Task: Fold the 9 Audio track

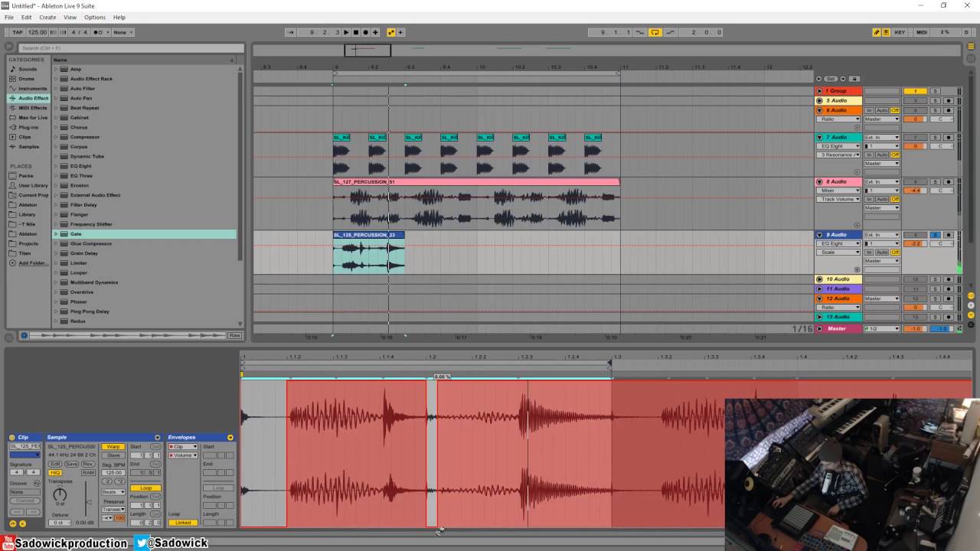Action: click(819, 235)
